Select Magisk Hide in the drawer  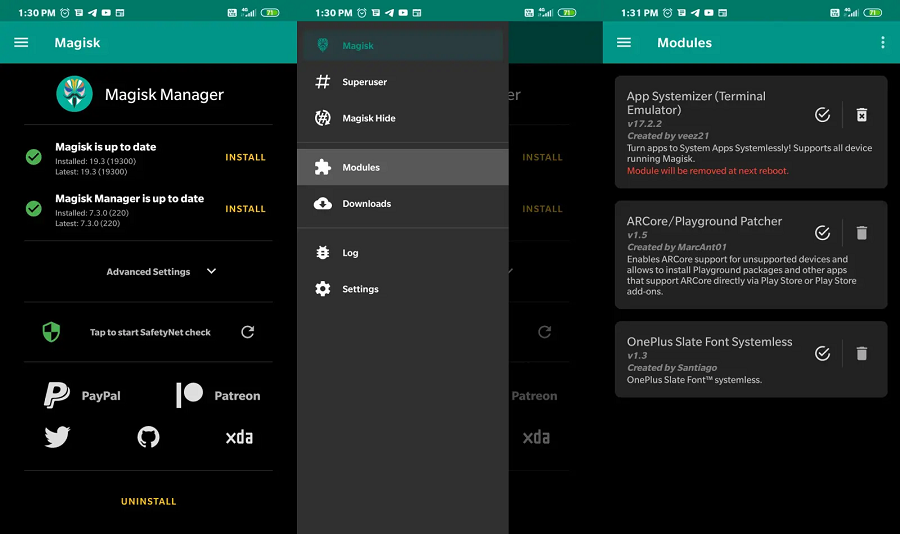pos(368,118)
